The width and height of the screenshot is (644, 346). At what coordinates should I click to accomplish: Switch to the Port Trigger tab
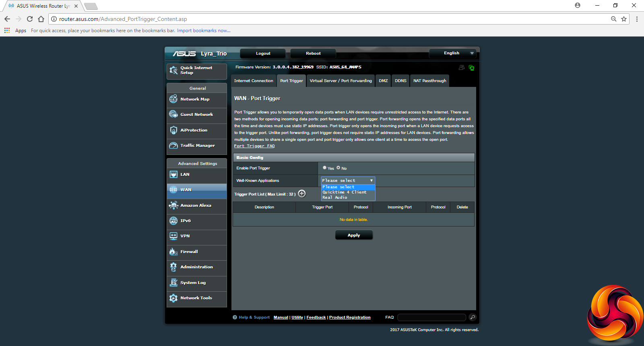tap(291, 81)
